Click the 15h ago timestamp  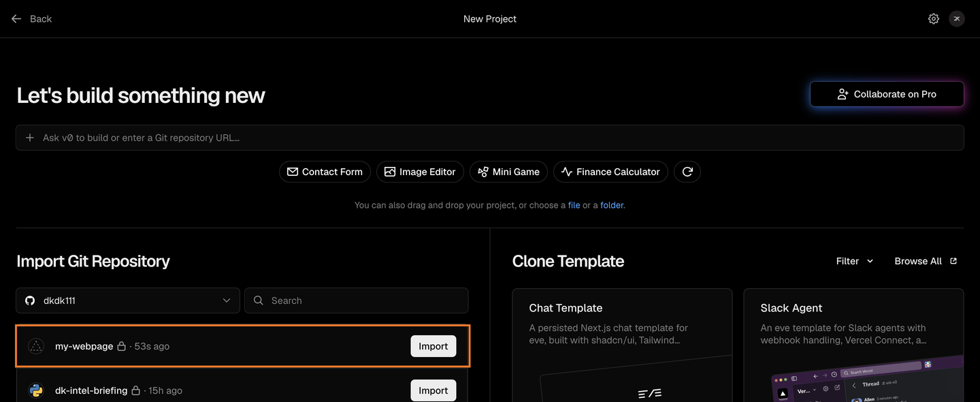click(x=165, y=390)
